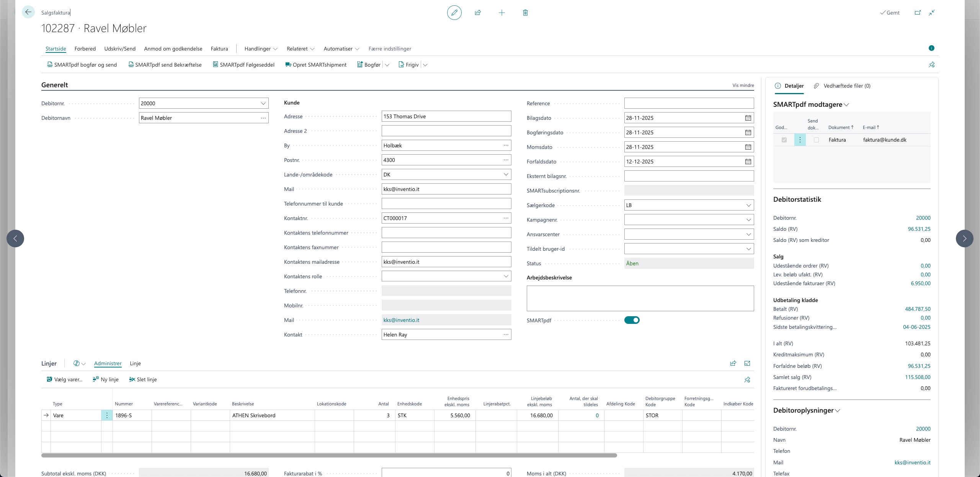
Task: Click Opret SMARTshipment truck action
Action: tap(316, 65)
